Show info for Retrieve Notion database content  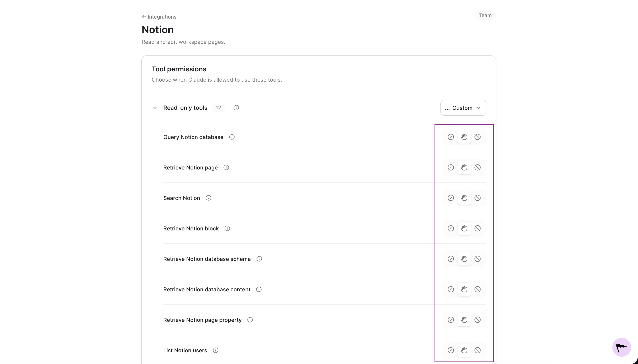click(x=259, y=289)
